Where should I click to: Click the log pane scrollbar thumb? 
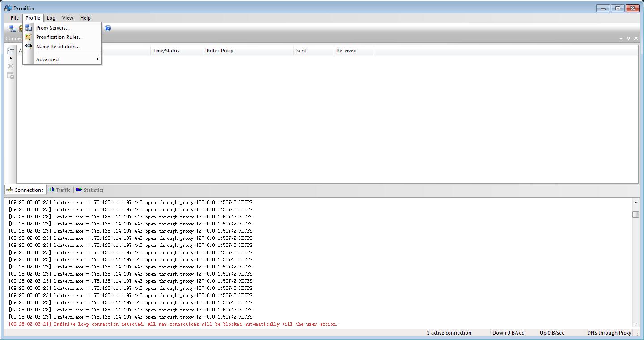coord(636,215)
